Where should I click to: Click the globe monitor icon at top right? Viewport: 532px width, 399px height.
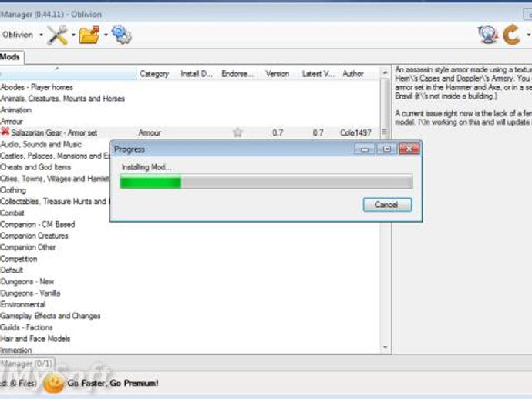(x=487, y=35)
